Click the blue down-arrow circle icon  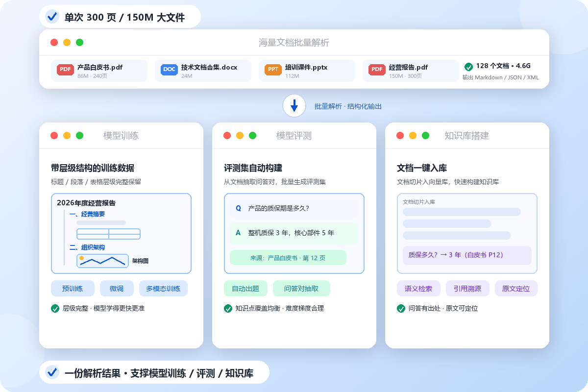click(294, 106)
